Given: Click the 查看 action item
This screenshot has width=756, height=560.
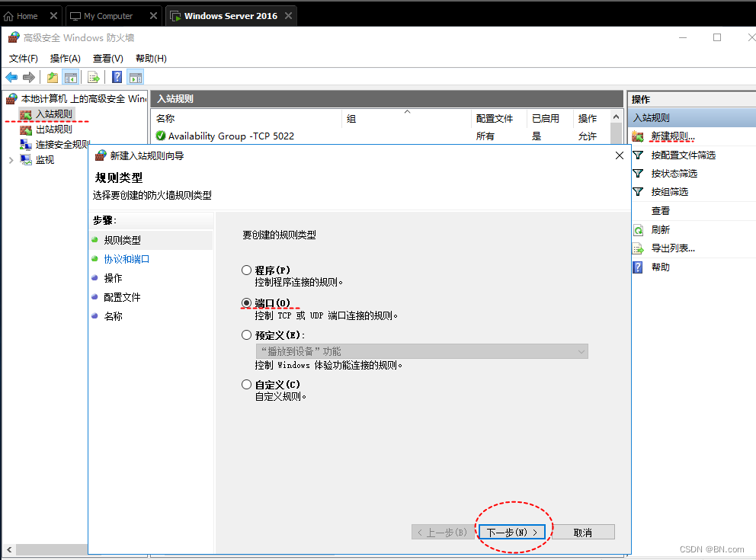Looking at the screenshot, I should click(660, 210).
